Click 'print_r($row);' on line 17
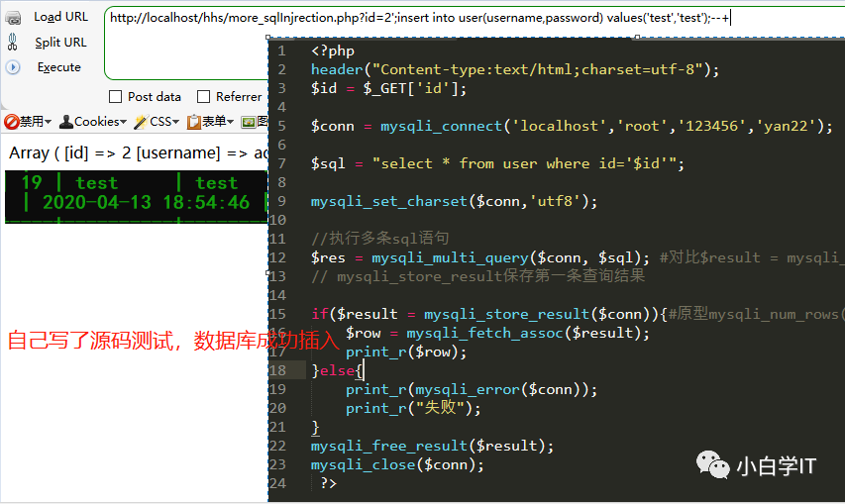845x504 pixels. pyautogui.click(x=406, y=353)
